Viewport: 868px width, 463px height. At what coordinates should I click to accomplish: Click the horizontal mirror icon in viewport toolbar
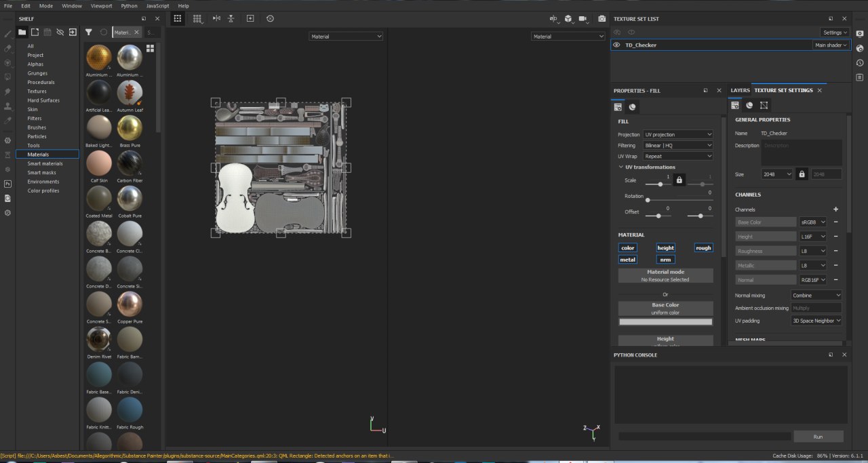(x=217, y=18)
